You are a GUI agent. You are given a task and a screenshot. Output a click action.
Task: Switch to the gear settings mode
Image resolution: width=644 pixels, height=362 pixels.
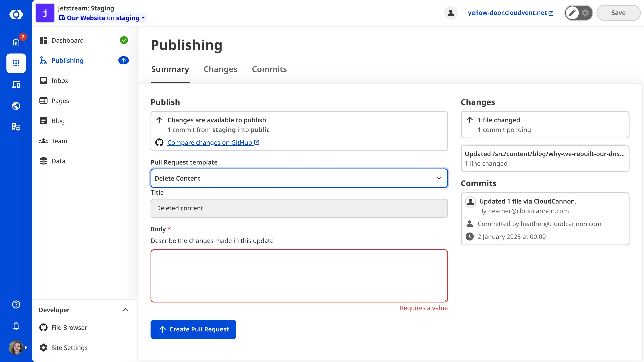point(585,13)
